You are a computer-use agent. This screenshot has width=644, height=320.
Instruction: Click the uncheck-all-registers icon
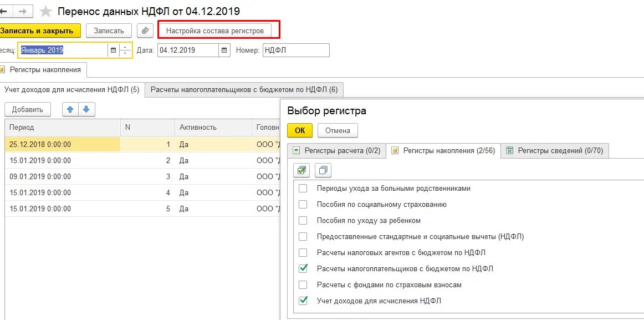click(x=323, y=171)
